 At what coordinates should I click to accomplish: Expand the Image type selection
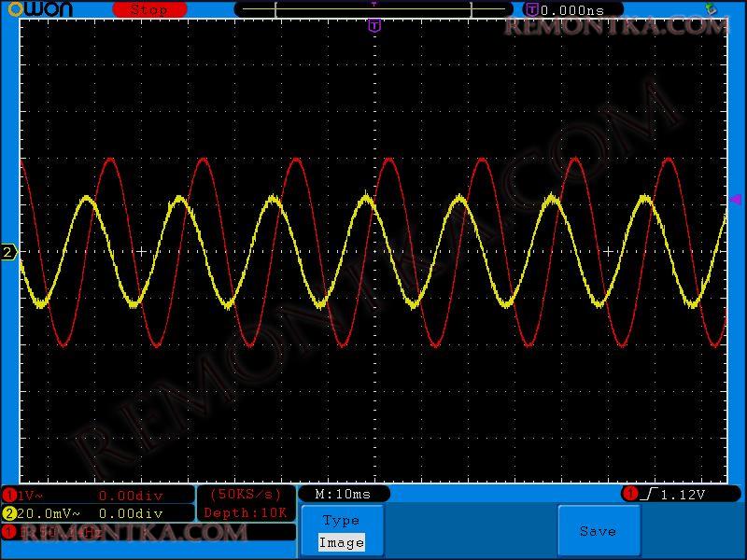point(341,542)
